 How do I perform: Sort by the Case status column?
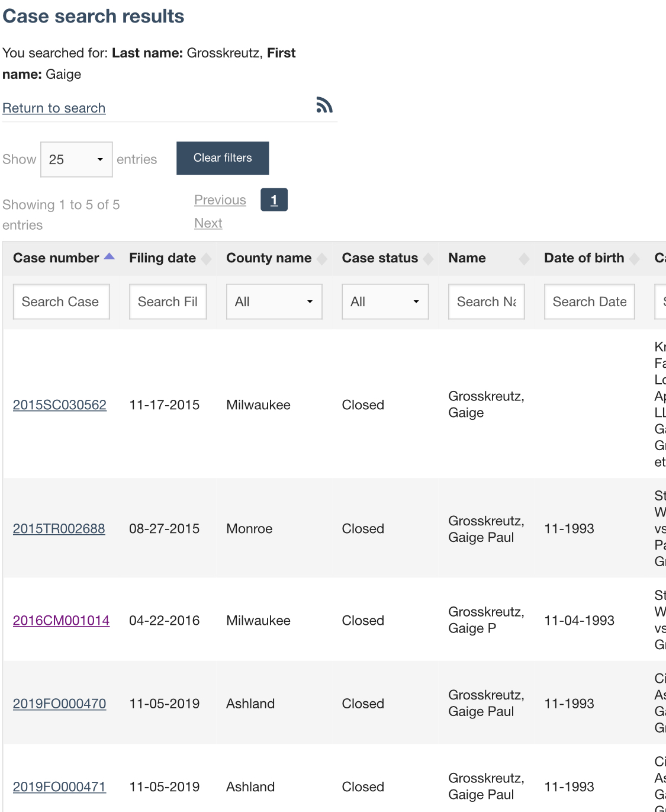click(429, 258)
